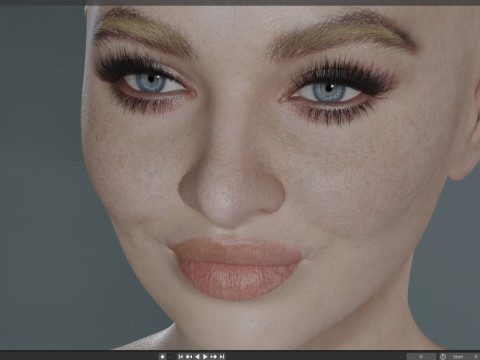
Task: Toggle the preview range clock icon
Action: pos(443,356)
